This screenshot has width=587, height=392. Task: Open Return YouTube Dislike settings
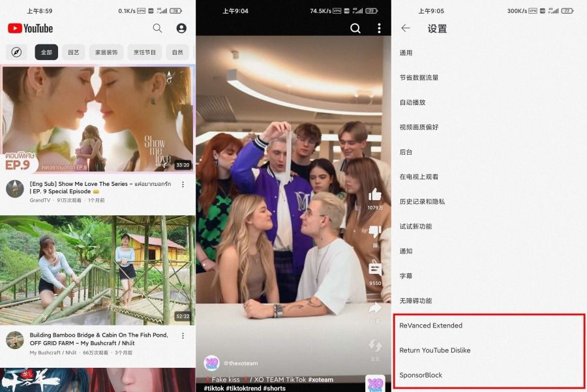(x=435, y=350)
